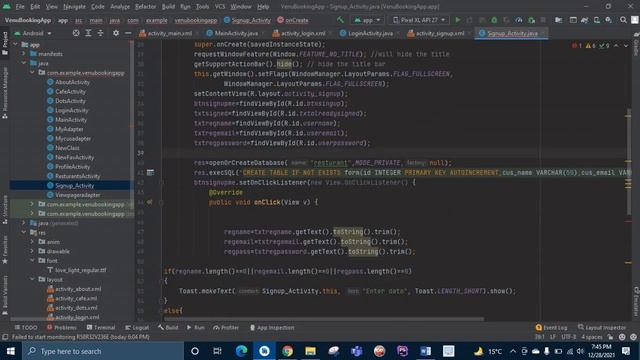Select MainActivity in project tree
The image size is (640, 360).
point(71,120)
